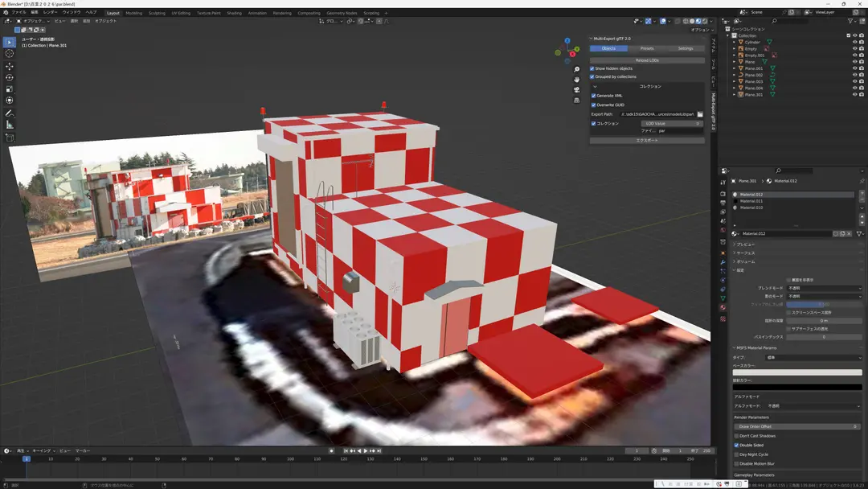Uncheck Overwrite GUID option
This screenshot has width=868, height=489.
pyautogui.click(x=593, y=105)
